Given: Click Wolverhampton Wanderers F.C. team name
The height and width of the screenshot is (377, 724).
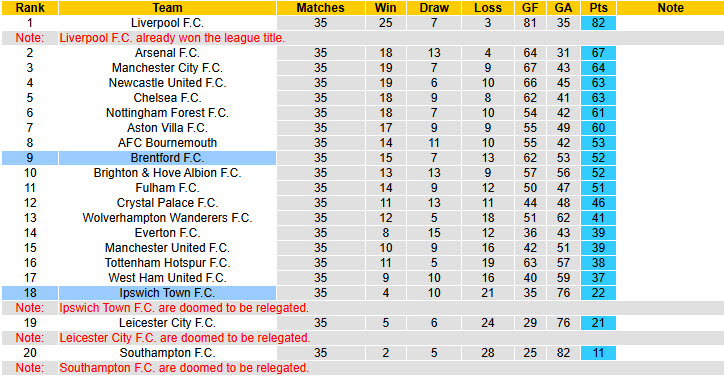Looking at the screenshot, I should pos(167,218).
